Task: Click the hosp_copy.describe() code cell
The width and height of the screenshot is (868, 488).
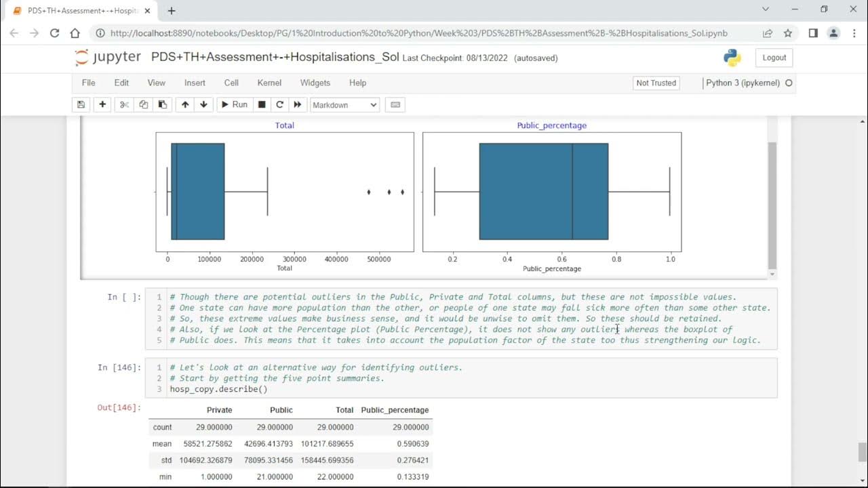Action: 461,378
